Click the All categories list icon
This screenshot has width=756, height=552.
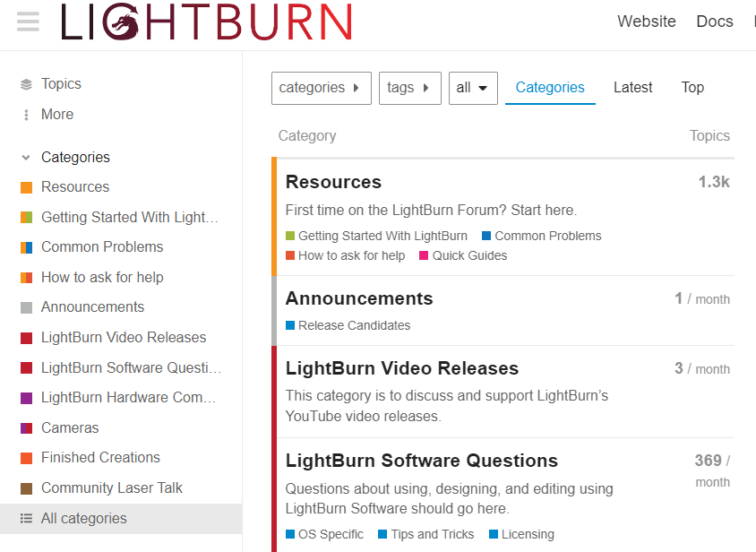pyautogui.click(x=26, y=519)
